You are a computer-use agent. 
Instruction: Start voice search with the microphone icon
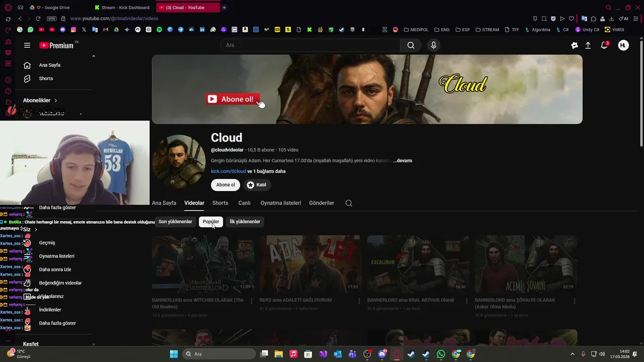(434, 45)
